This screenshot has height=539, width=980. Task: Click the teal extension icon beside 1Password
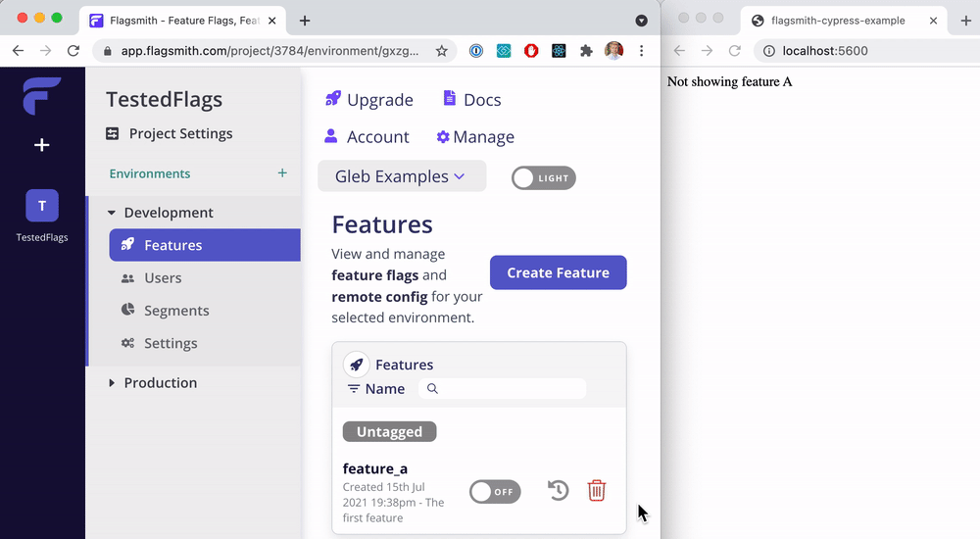click(504, 51)
